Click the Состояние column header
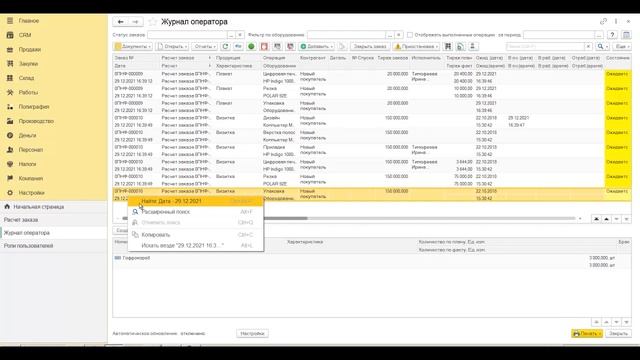This screenshot has height=360, width=640. tap(618, 58)
